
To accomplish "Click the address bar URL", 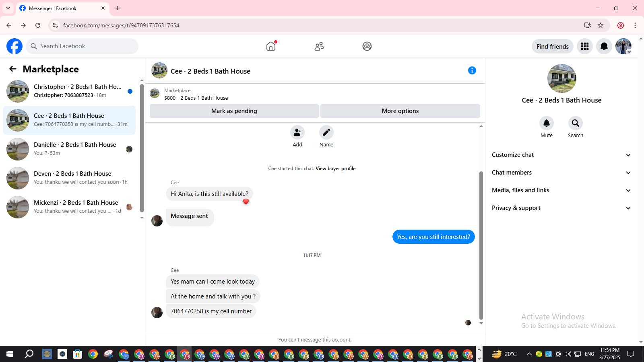I will [x=121, y=25].
